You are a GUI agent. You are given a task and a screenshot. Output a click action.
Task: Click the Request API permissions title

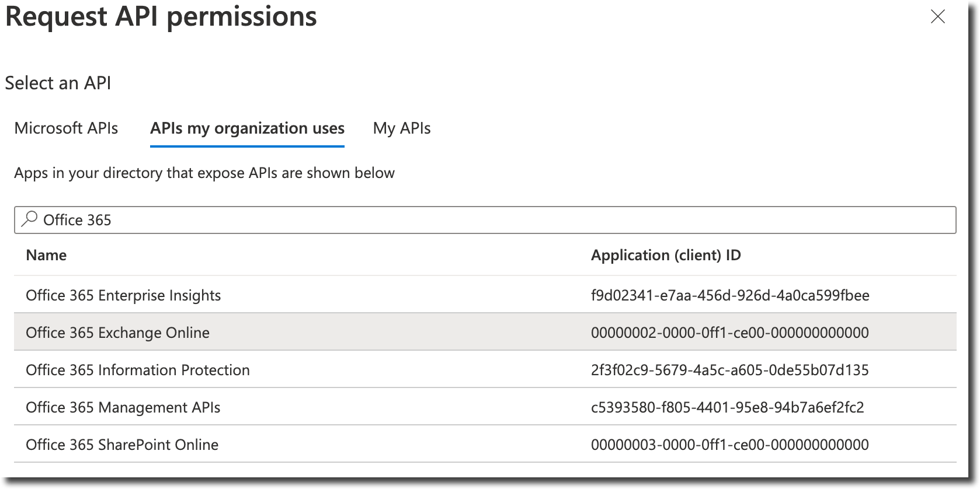161,17
